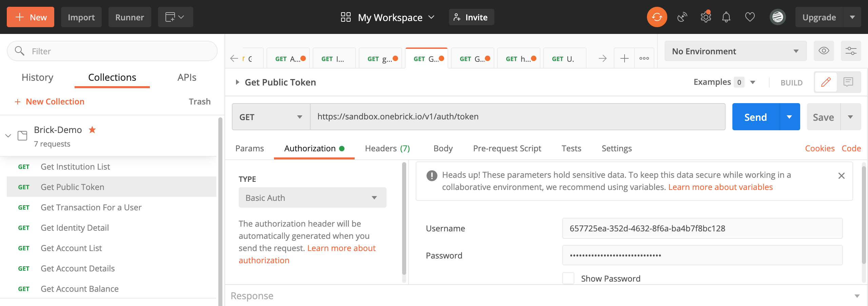
Task: Open manage environments settings icon
Action: pos(851,51)
